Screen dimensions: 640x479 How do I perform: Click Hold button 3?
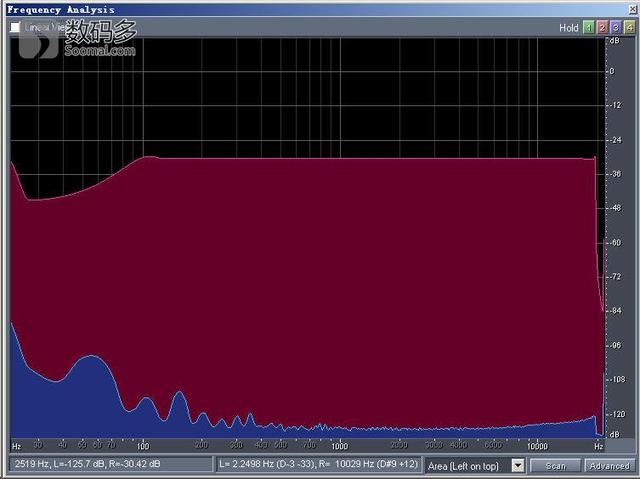(x=615, y=28)
